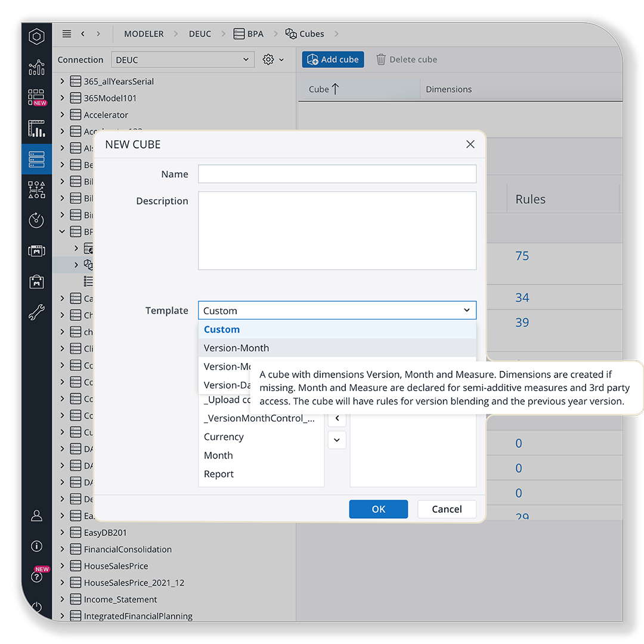This screenshot has height=644, width=644.
Task: Select the analytics charts icon in the sidebar
Action: pos(36,67)
